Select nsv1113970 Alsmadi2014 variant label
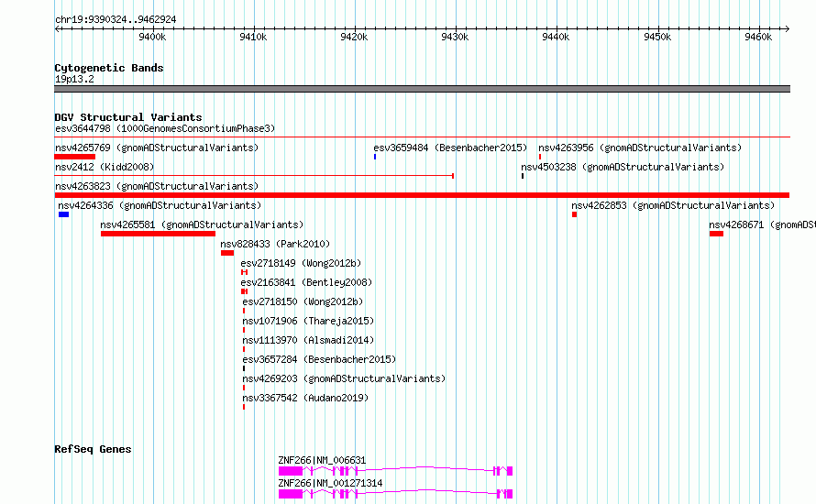Viewport: 816px width, 504px height. pyautogui.click(x=308, y=340)
